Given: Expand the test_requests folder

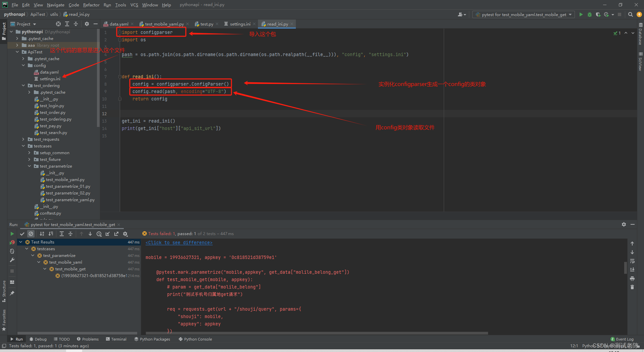Looking at the screenshot, I should coord(23,139).
